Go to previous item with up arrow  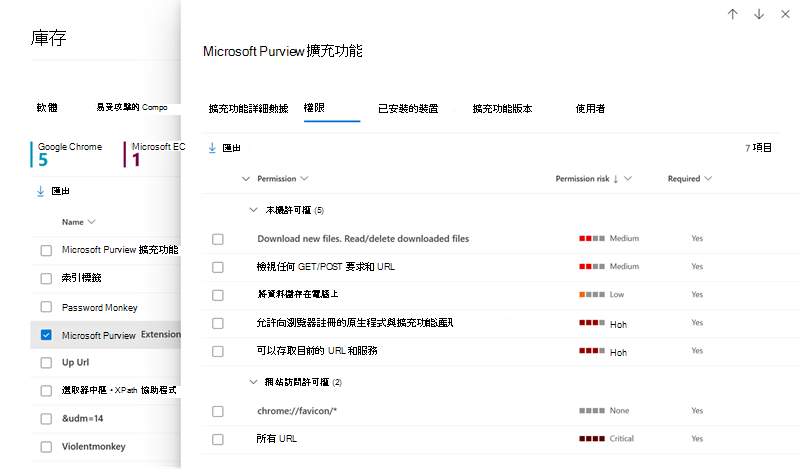(733, 14)
